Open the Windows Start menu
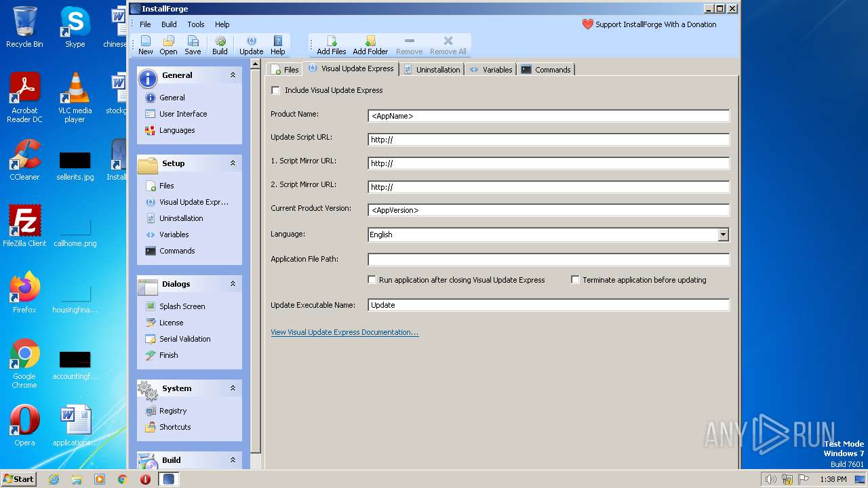868x488 pixels. (18, 479)
